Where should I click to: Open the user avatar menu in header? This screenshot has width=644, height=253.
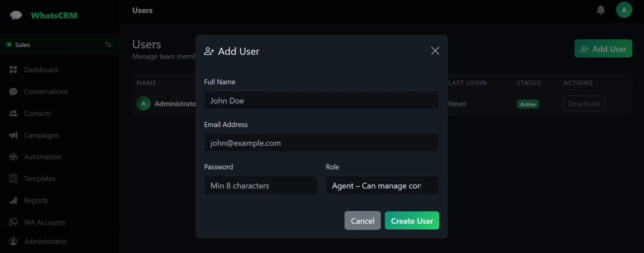tap(624, 10)
